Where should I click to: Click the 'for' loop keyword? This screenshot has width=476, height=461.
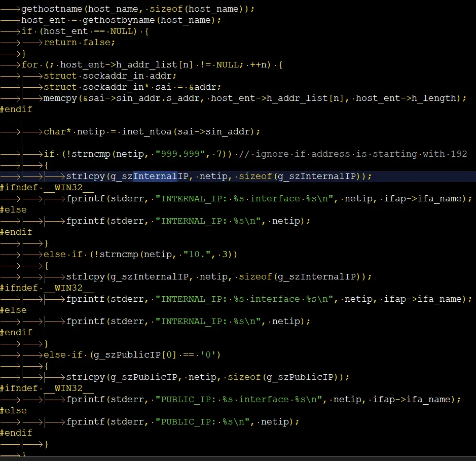30,64
